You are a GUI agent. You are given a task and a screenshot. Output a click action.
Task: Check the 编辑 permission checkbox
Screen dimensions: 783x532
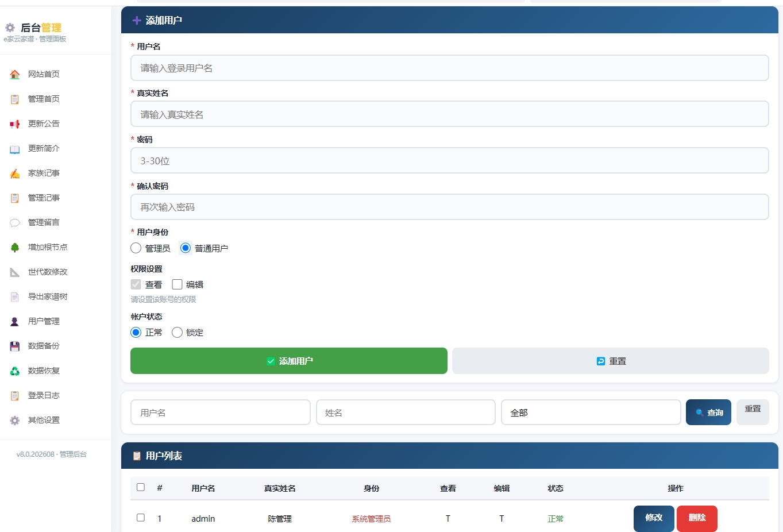tap(177, 284)
